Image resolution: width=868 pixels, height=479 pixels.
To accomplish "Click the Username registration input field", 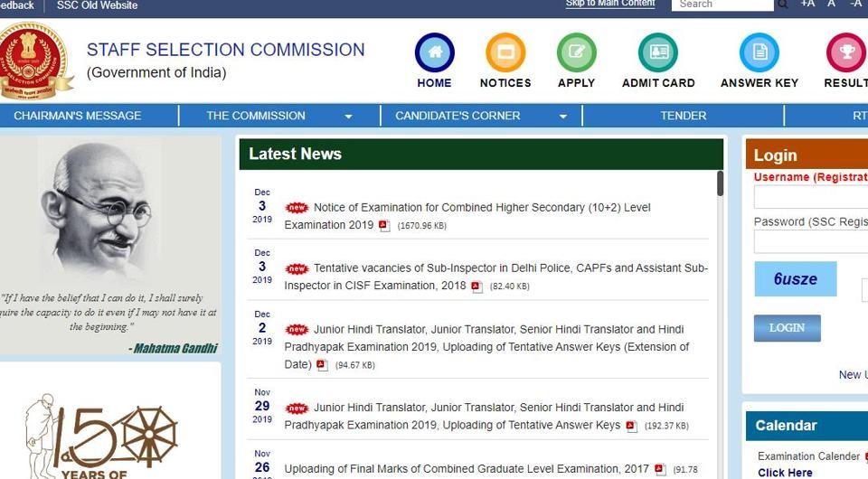I will point(811,197).
